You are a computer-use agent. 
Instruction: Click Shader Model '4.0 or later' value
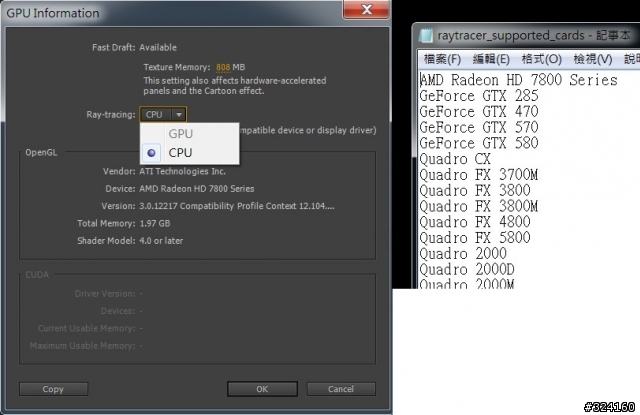pyautogui.click(x=161, y=241)
